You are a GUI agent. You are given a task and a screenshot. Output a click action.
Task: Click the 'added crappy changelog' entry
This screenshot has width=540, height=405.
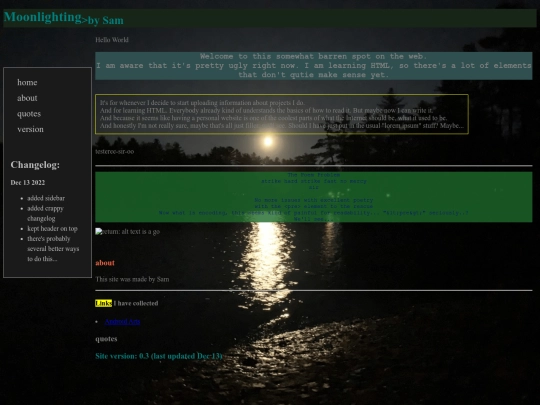point(45,214)
